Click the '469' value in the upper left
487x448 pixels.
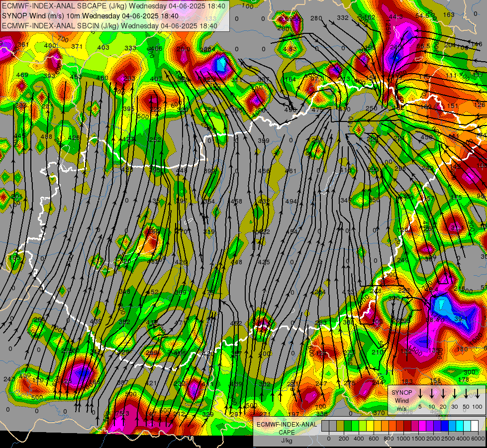click(22, 75)
